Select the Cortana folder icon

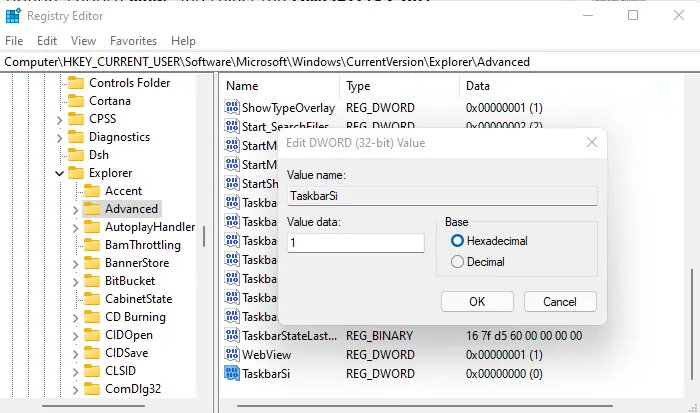(76, 101)
